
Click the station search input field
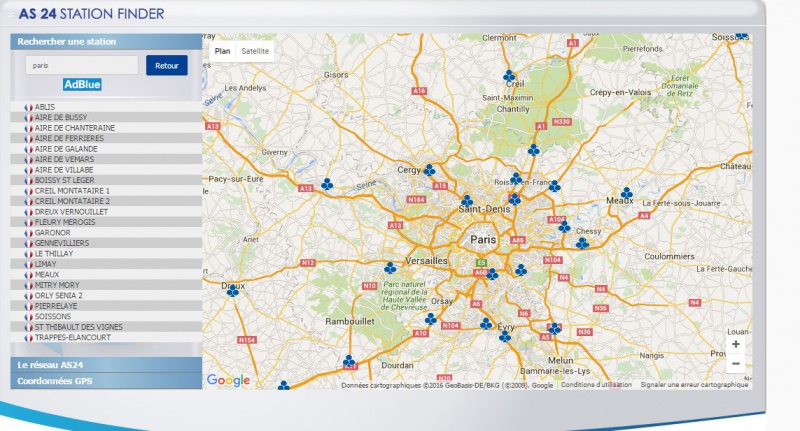point(82,65)
